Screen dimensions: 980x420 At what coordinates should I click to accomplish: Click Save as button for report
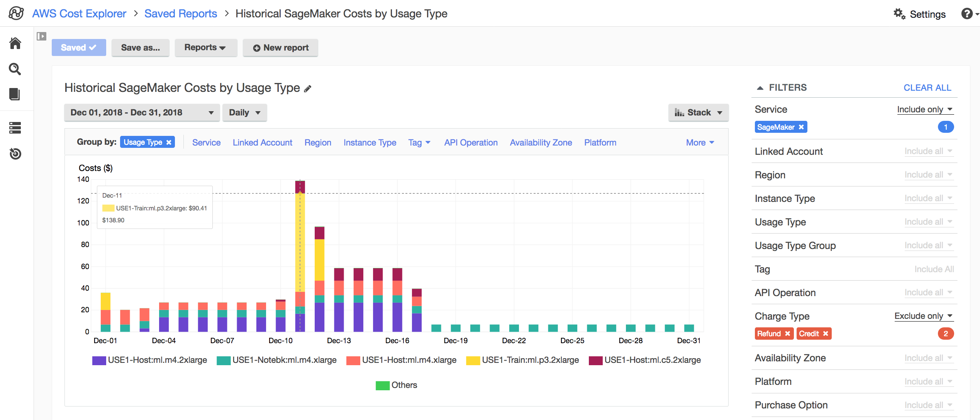click(139, 47)
